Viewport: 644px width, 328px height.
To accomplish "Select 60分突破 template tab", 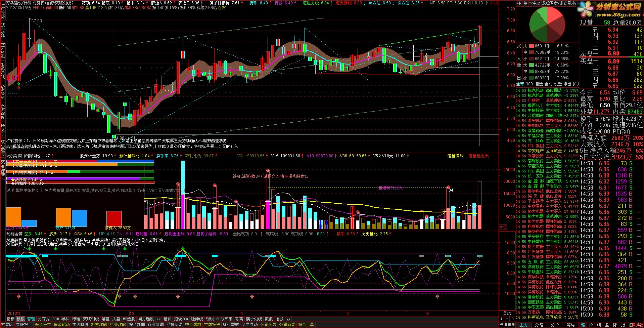I will [x=224, y=319].
